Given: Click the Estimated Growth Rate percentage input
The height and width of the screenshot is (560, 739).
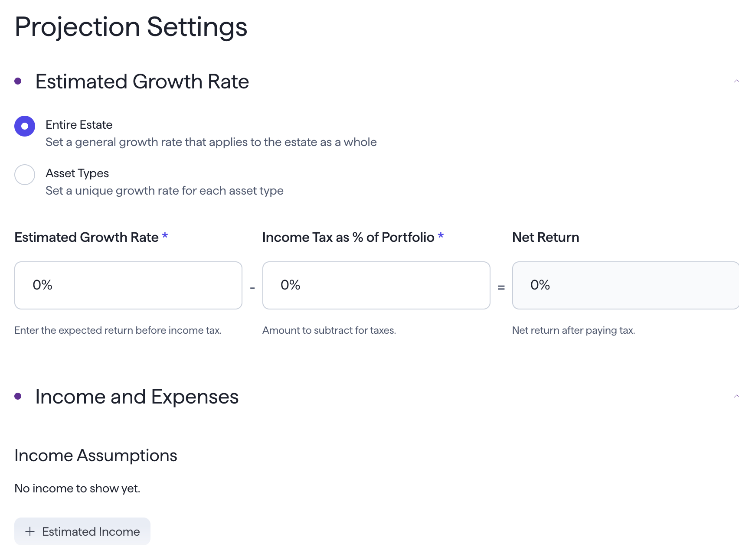Looking at the screenshot, I should pyautogui.click(x=128, y=285).
